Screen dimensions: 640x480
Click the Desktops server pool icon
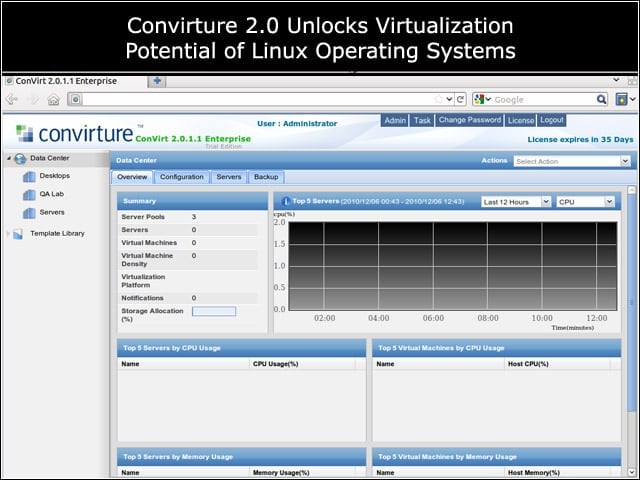[29, 176]
